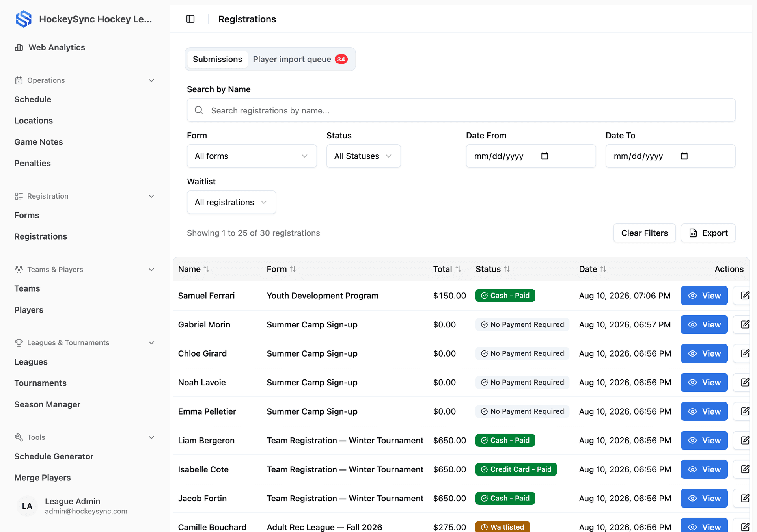Click the HockeySync logo icon
The image size is (757, 532).
pos(24,19)
